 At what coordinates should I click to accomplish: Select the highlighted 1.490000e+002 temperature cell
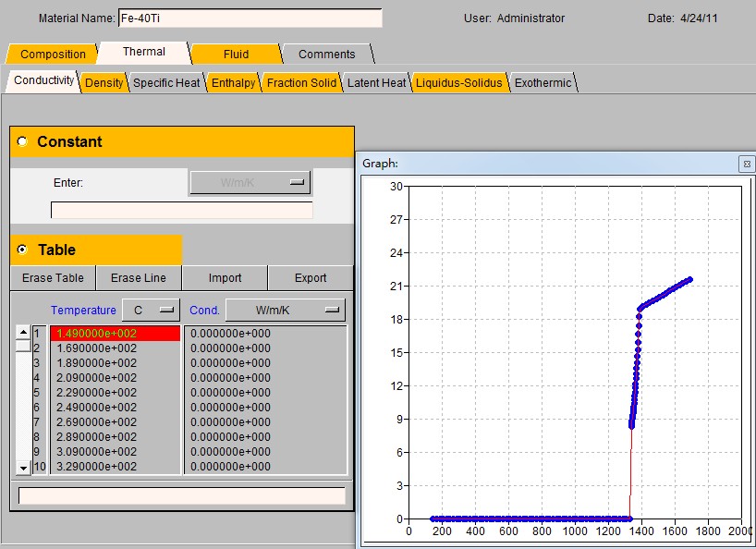(x=115, y=334)
